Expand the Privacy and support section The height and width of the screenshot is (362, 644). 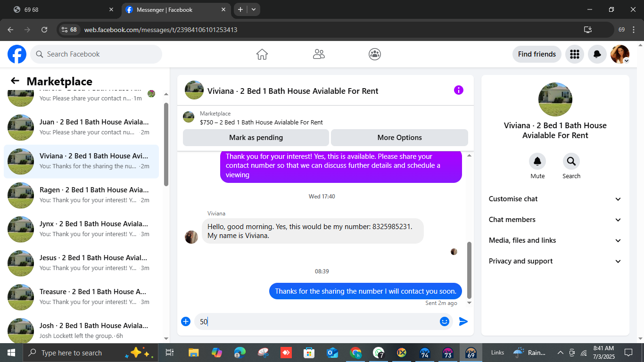pos(555,261)
